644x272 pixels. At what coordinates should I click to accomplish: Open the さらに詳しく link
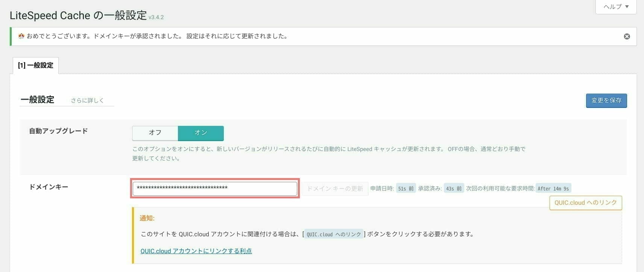point(87,100)
